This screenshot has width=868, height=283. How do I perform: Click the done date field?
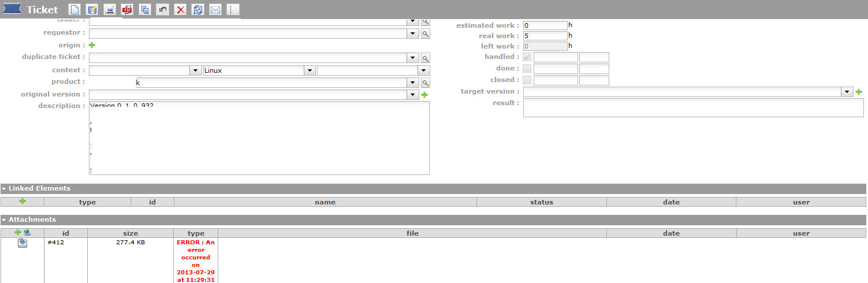556,69
